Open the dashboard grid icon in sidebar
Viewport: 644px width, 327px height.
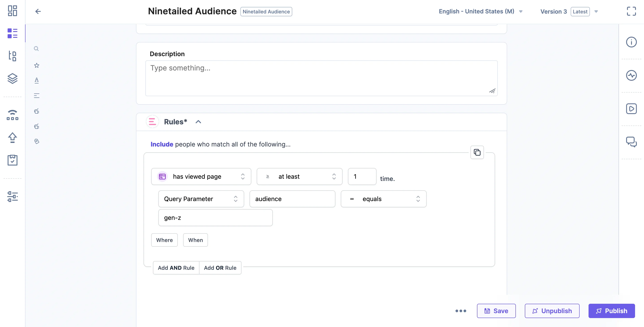pyautogui.click(x=12, y=11)
